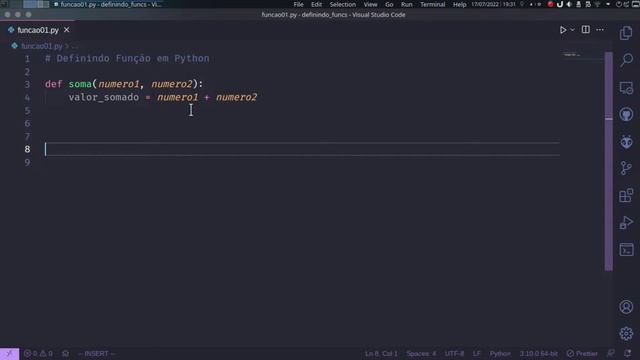Open the Remote Explorer icon

tap(626, 87)
